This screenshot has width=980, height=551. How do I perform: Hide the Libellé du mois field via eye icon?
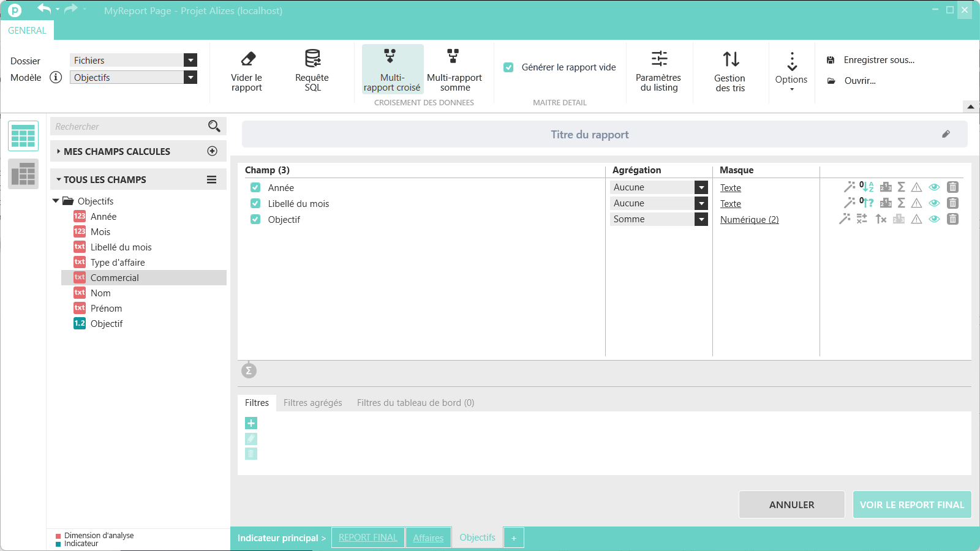point(934,203)
